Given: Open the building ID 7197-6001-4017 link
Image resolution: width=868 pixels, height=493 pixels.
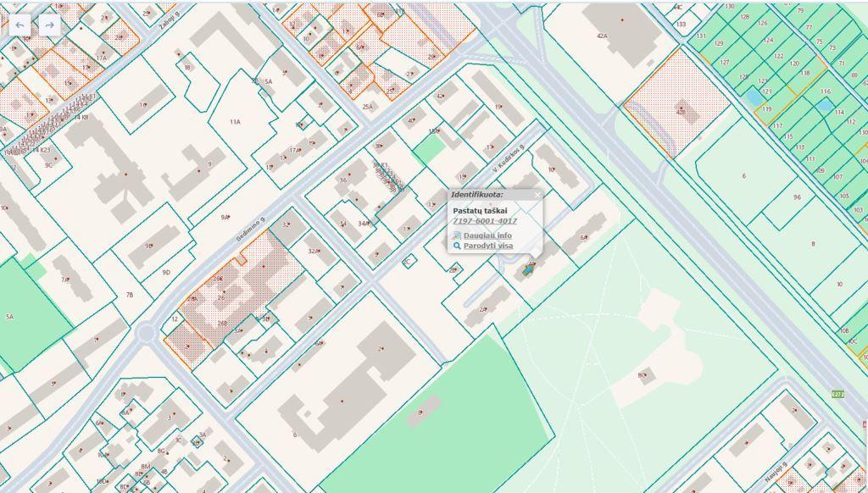Looking at the screenshot, I should point(485,221).
